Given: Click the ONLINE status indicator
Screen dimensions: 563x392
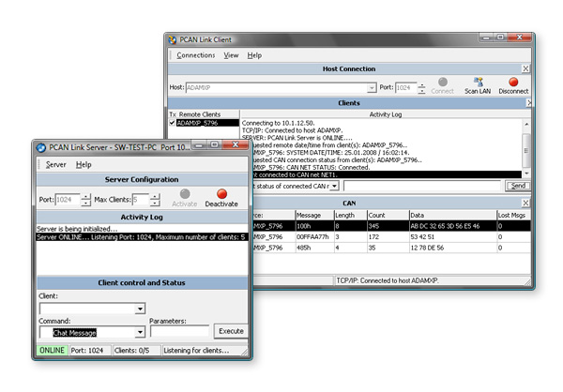Looking at the screenshot, I should click(x=52, y=351).
